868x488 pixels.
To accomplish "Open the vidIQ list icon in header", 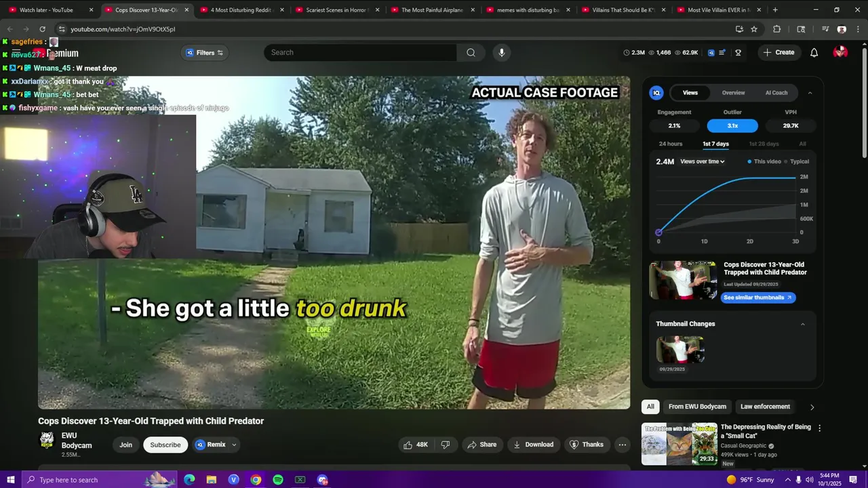I will (x=722, y=52).
